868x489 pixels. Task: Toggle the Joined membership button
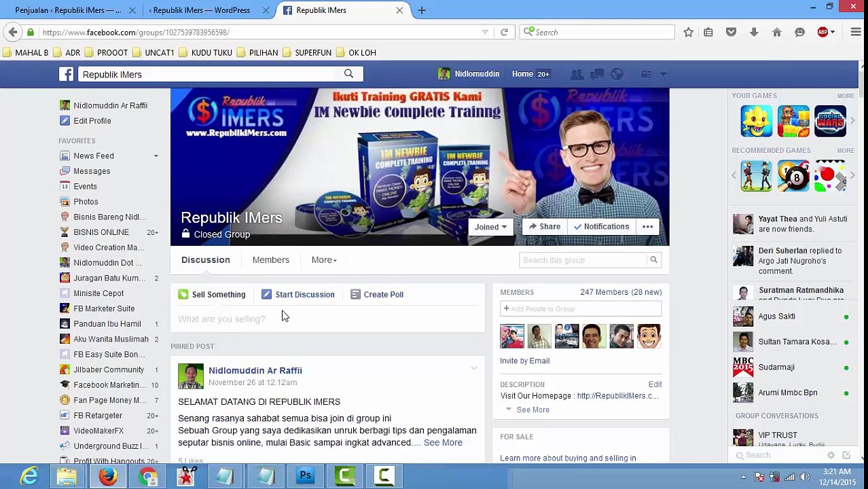click(x=490, y=227)
